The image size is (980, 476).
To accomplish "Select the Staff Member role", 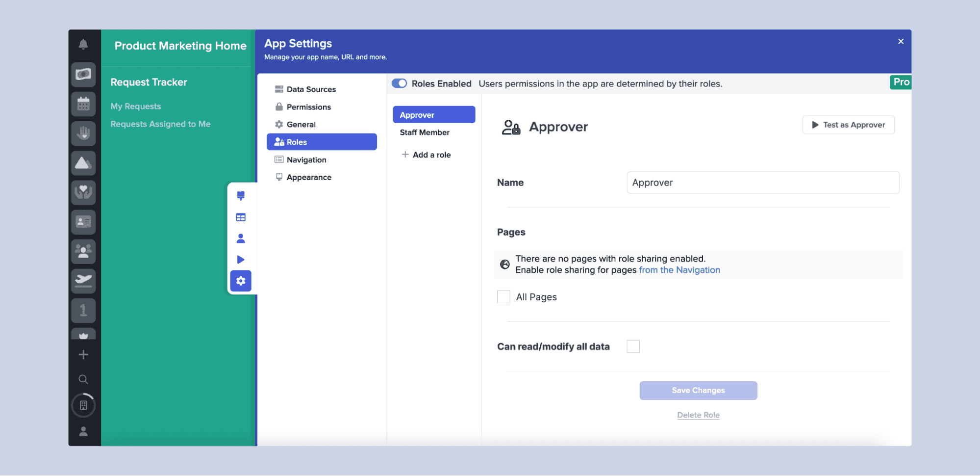I will click(425, 132).
